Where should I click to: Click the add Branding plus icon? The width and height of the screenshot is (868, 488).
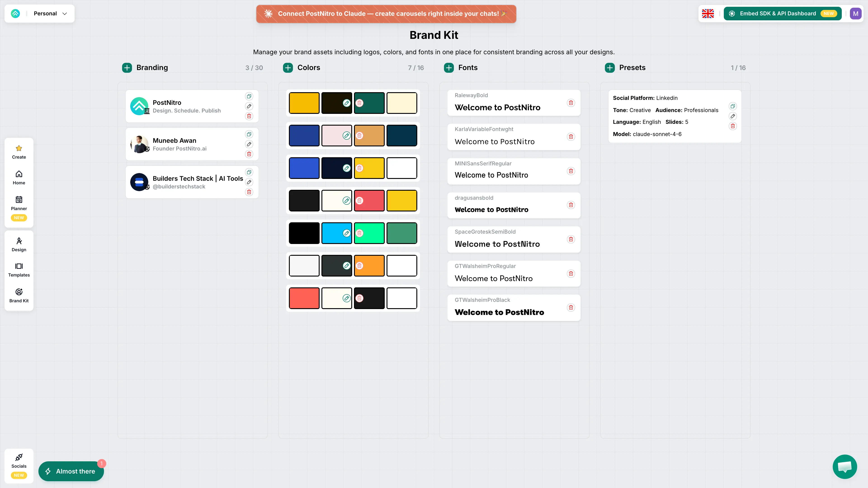pos(127,68)
